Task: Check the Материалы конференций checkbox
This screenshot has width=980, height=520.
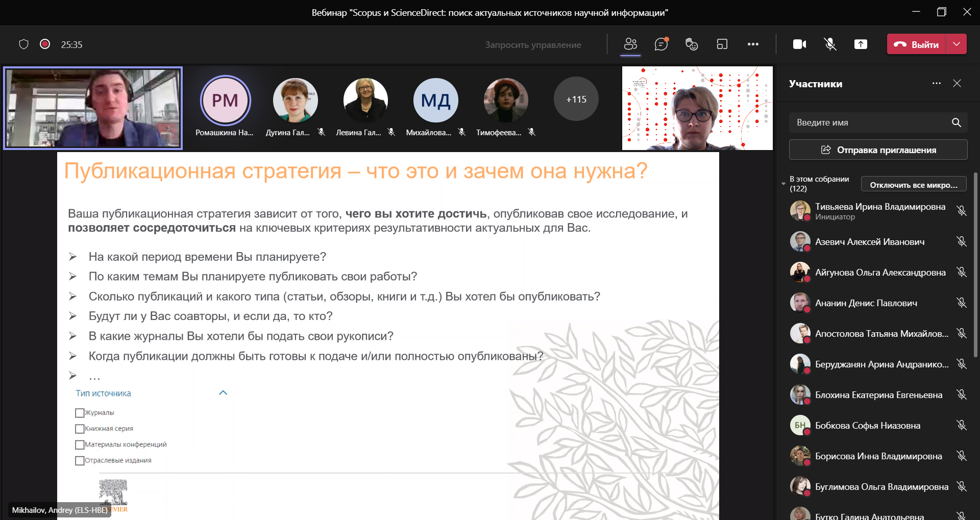Action: [80, 444]
